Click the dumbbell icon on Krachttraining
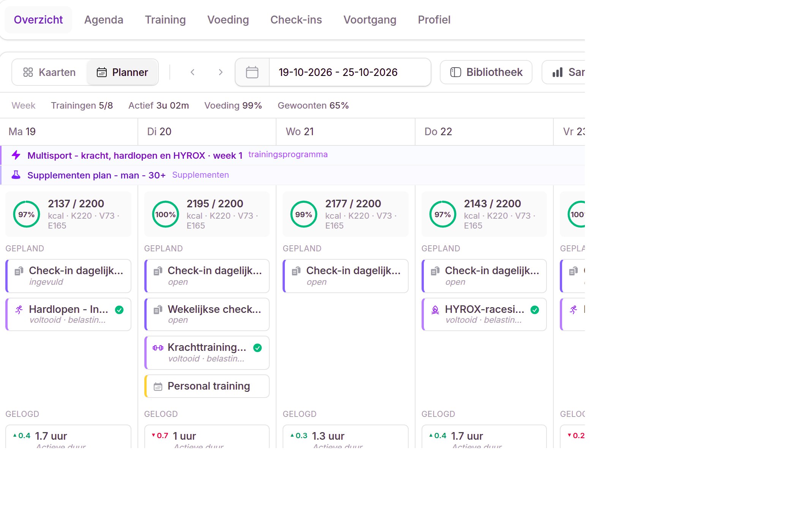This screenshot has height=524, width=812. 158,348
